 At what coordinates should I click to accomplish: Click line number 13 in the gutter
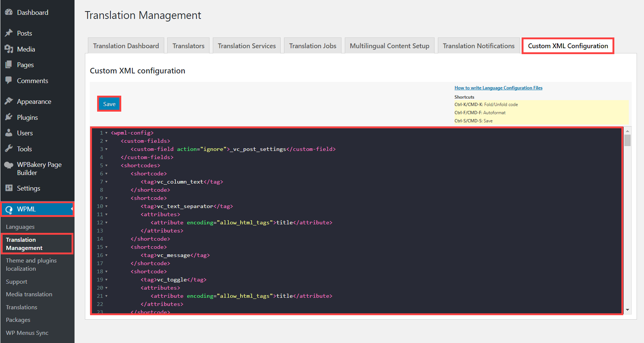point(100,231)
